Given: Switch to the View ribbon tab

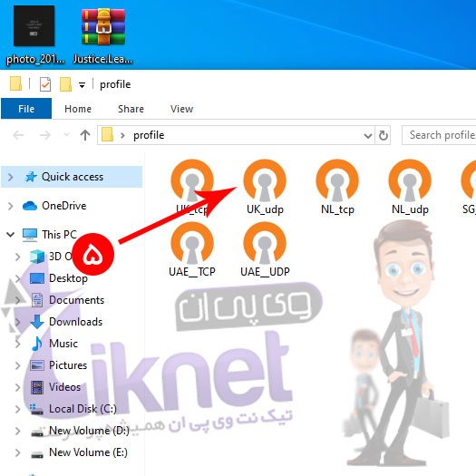Looking at the screenshot, I should 181,109.
